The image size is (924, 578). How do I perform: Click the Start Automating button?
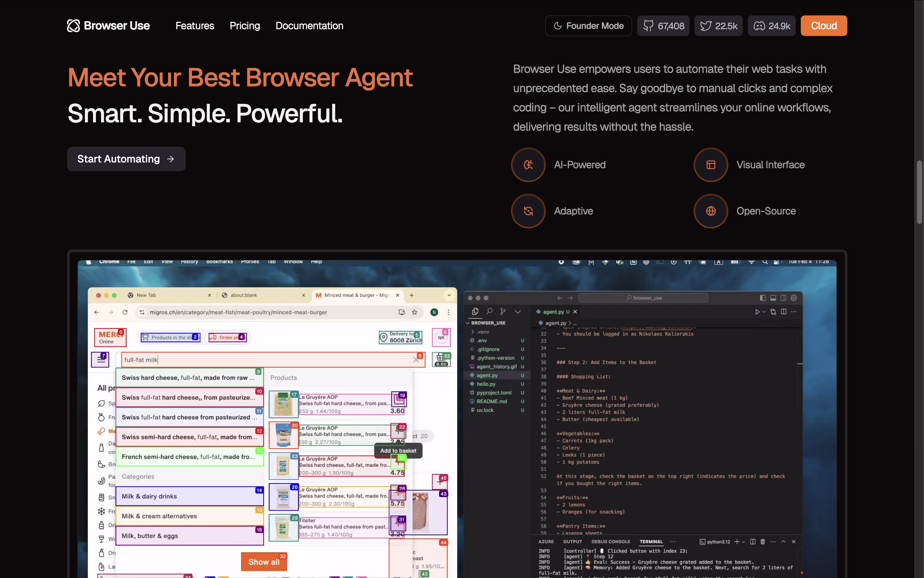coord(126,159)
